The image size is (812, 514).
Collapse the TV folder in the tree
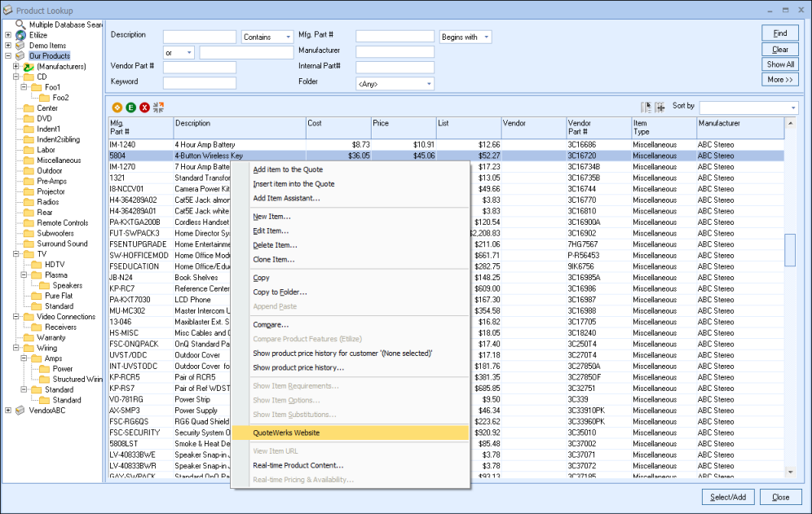pyautogui.click(x=16, y=254)
